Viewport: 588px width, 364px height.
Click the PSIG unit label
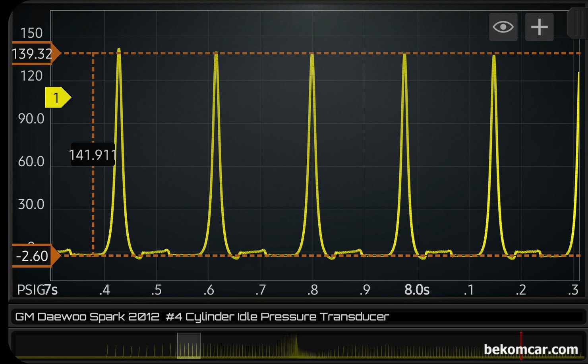coord(30,290)
